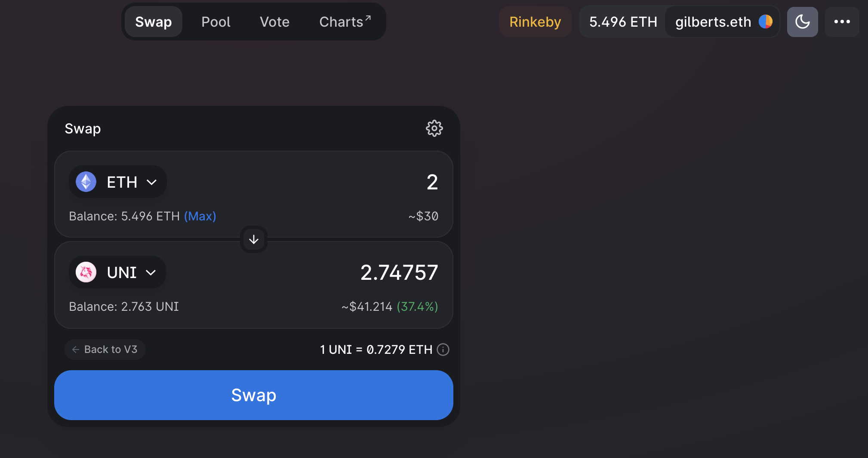This screenshot has width=868, height=458.
Task: Switch to the Vote tab
Action: [274, 22]
